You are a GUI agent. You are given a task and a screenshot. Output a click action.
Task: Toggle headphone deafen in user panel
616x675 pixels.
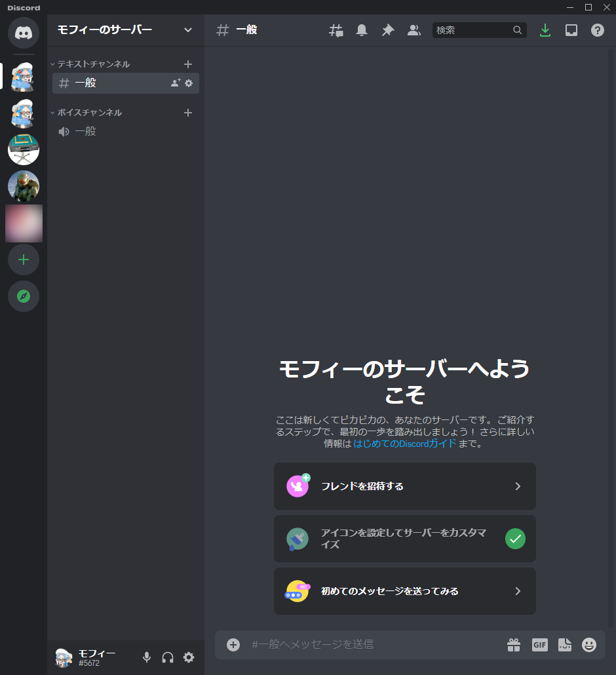[168, 657]
